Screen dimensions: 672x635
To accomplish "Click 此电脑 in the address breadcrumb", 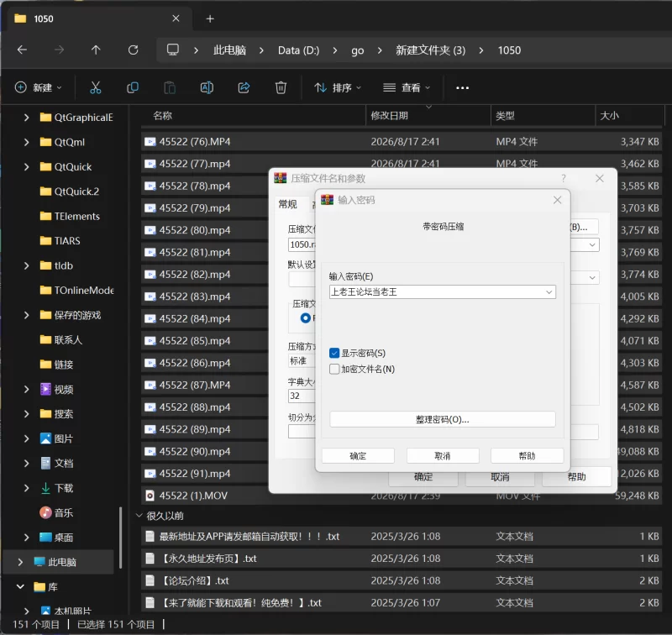I will [x=229, y=50].
